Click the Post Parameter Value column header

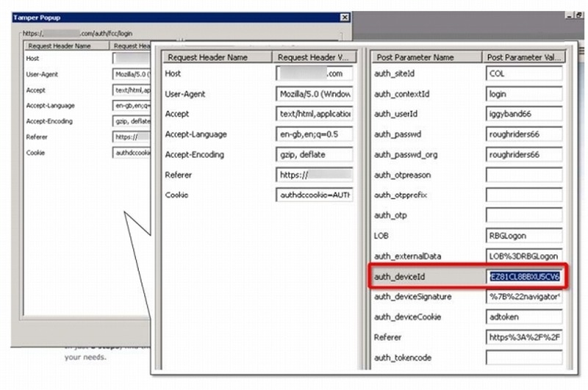tap(525, 57)
